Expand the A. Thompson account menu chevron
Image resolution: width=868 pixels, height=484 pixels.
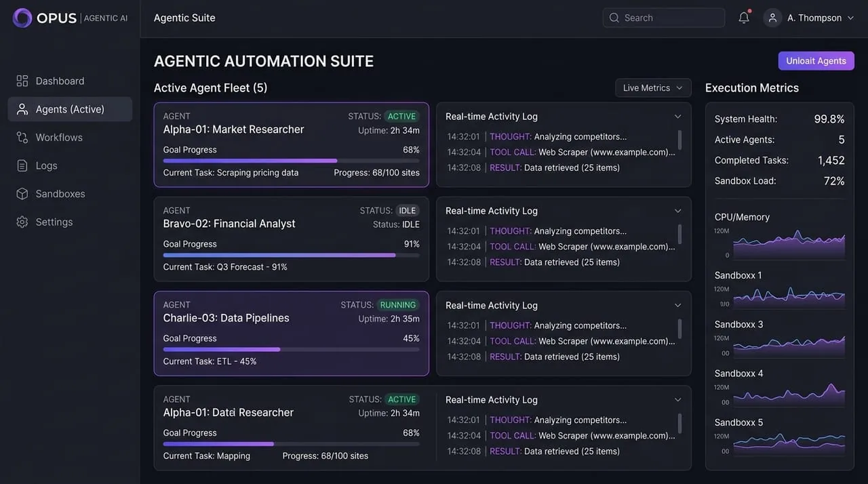click(x=850, y=18)
